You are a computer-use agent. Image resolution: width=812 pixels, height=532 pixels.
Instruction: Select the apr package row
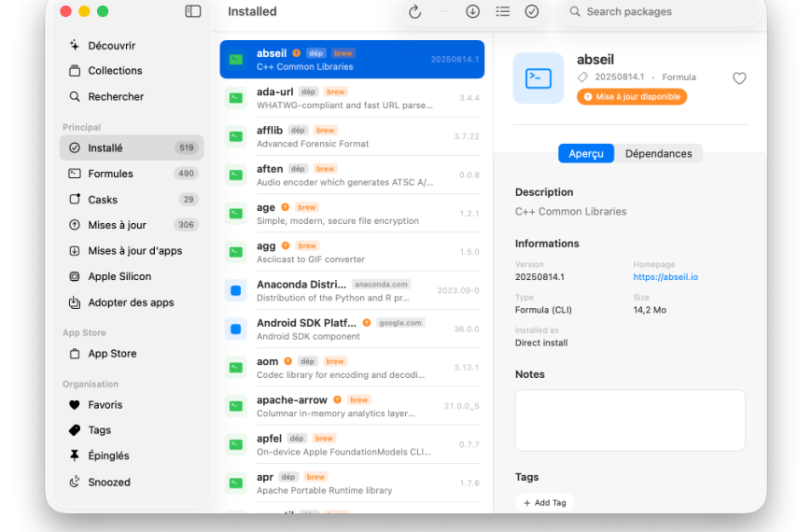point(352,483)
